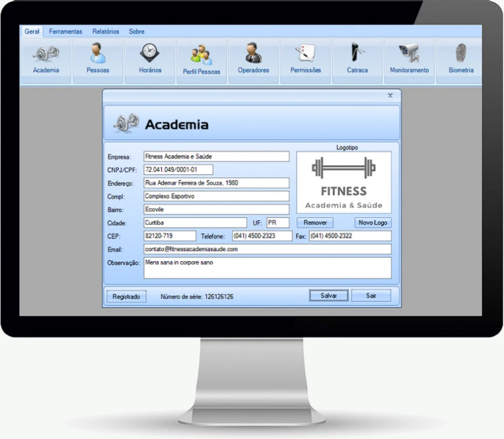Click the Registrado button
504x439 pixels.
[126, 296]
